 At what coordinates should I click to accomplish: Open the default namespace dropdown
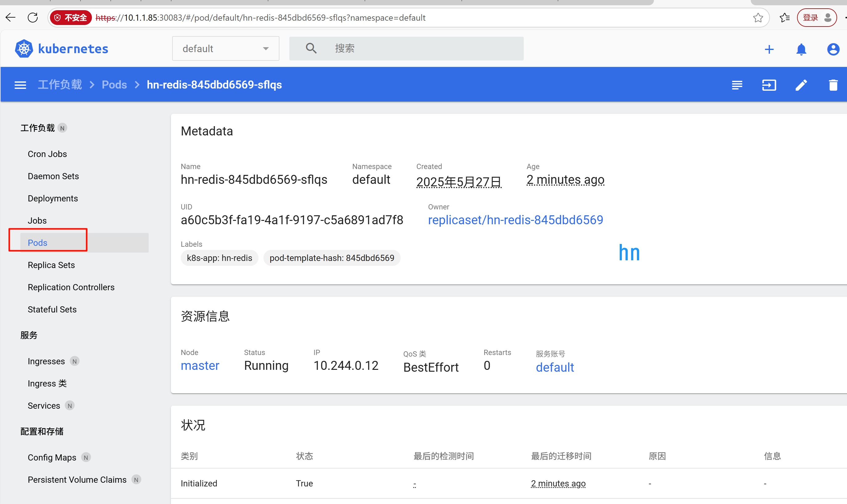click(225, 48)
